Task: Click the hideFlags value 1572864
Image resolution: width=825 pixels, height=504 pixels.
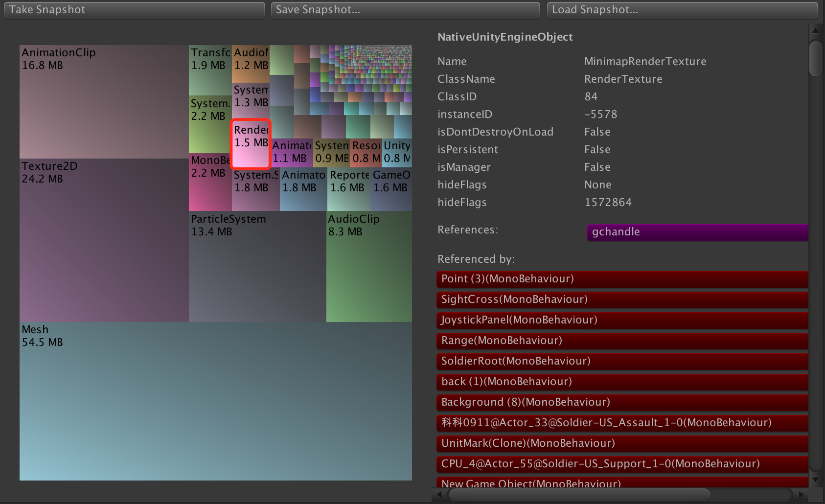Action: 608,203
